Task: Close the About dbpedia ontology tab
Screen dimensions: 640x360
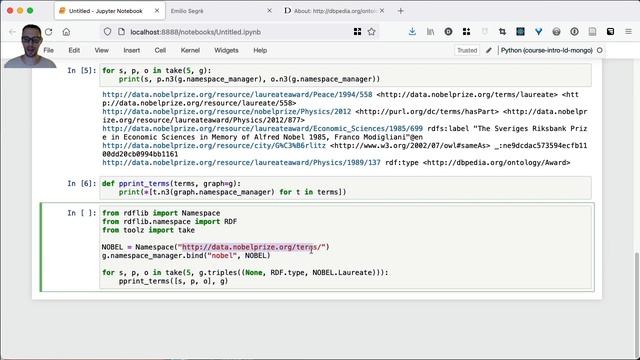Action: (x=382, y=11)
